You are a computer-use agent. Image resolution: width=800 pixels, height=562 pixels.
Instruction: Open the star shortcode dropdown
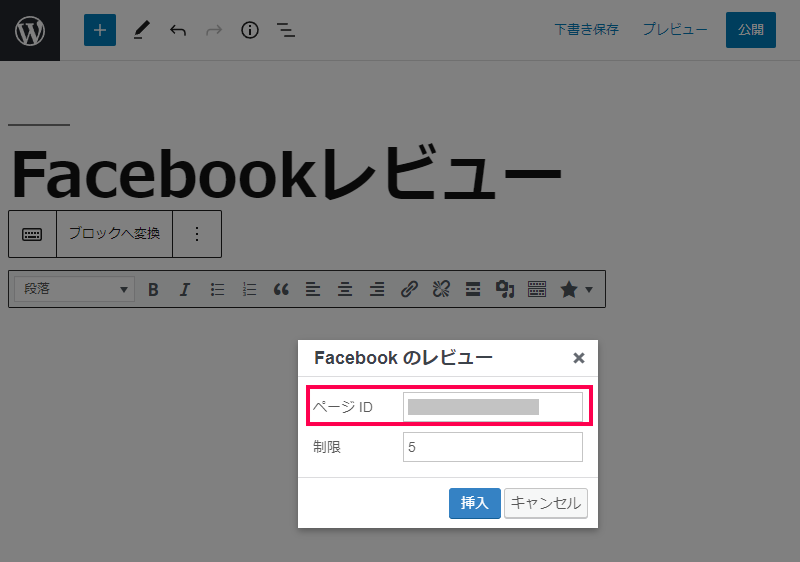pyautogui.click(x=576, y=290)
